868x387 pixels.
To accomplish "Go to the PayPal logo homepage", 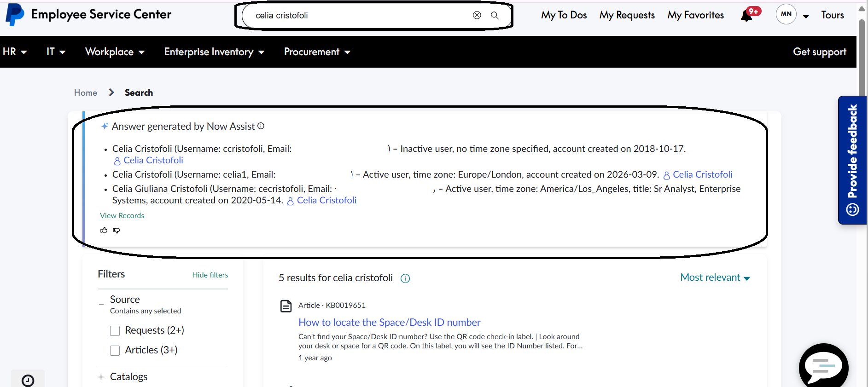I will tap(15, 15).
